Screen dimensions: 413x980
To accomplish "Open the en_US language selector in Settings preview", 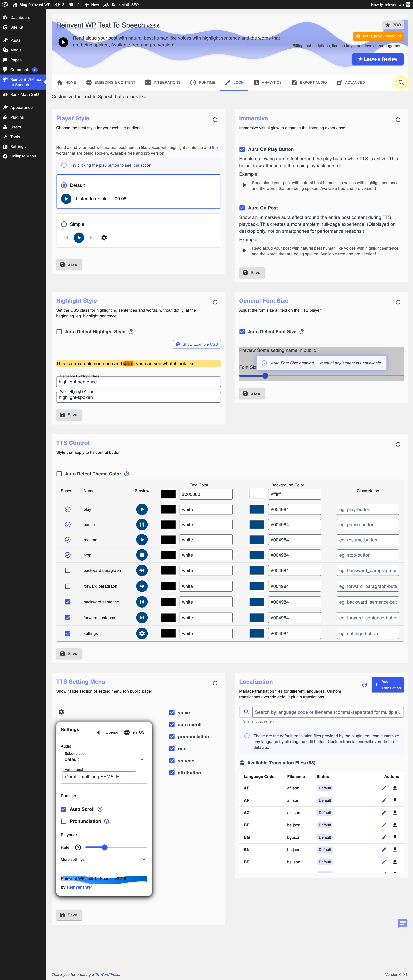I will 134,732.
